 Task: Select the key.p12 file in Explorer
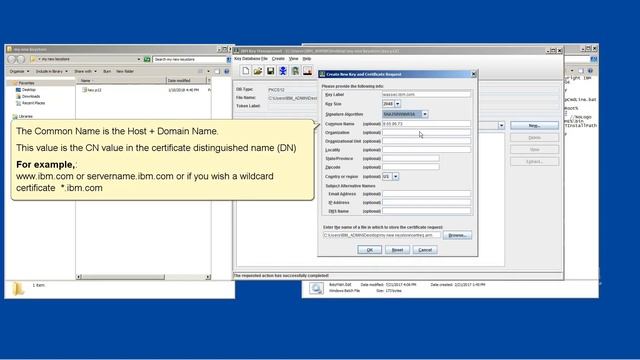point(92,90)
